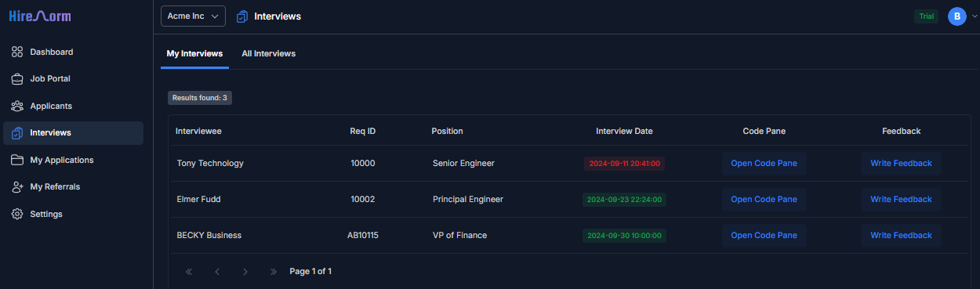This screenshot has width=980, height=289.
Task: Select the My Interviews tab
Action: [x=194, y=53]
